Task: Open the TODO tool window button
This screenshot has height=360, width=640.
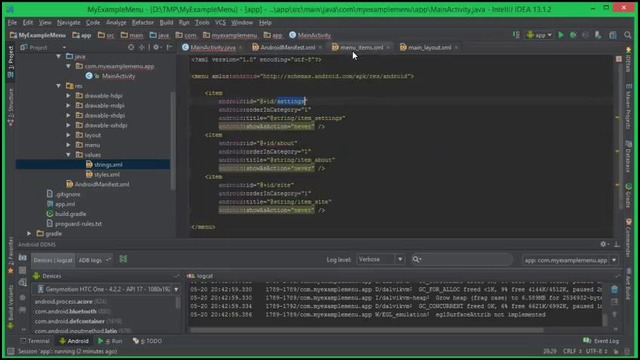Action: (x=147, y=341)
